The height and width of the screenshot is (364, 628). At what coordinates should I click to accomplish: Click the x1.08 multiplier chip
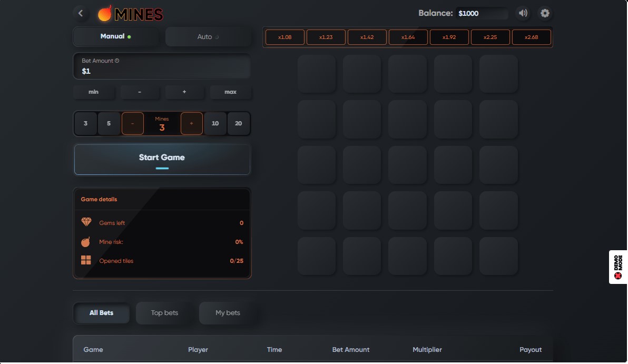pyautogui.click(x=285, y=37)
